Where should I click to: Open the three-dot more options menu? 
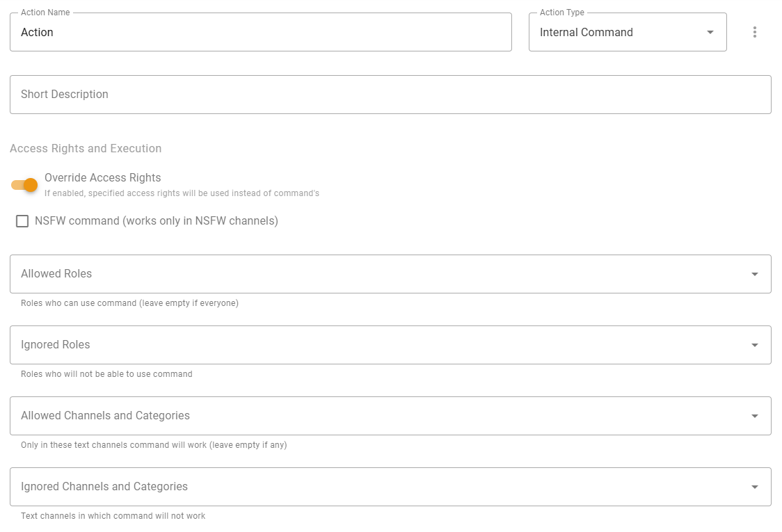click(755, 32)
